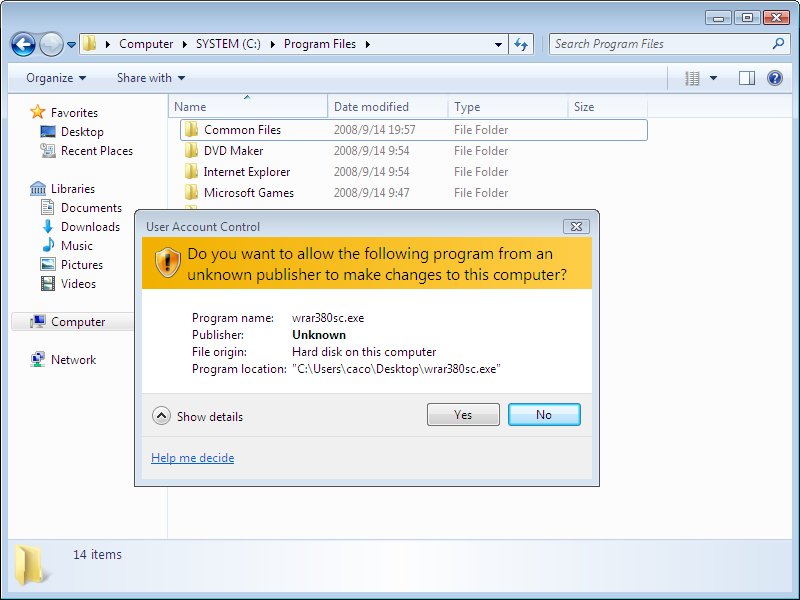
Task: Click the 2008/9/14 9:47 date cell
Action: coord(371,192)
